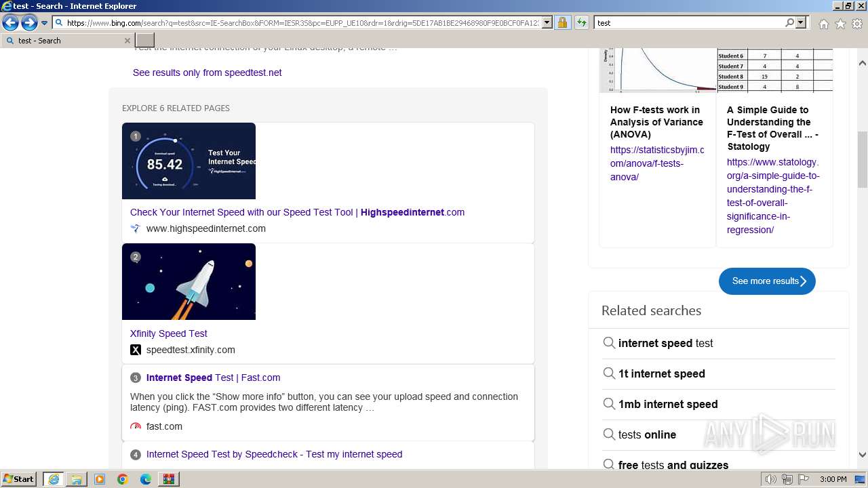
Task: Click the Action Center flag tray icon
Action: [804, 479]
